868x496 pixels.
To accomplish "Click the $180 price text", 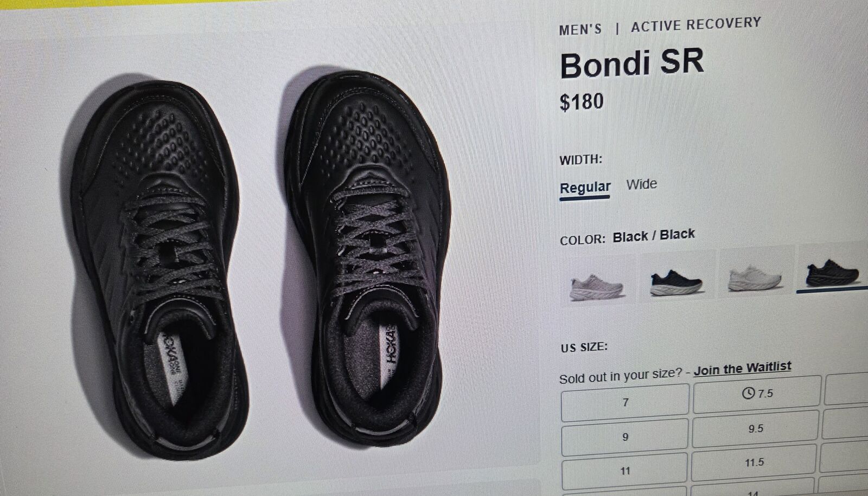I will [582, 101].
